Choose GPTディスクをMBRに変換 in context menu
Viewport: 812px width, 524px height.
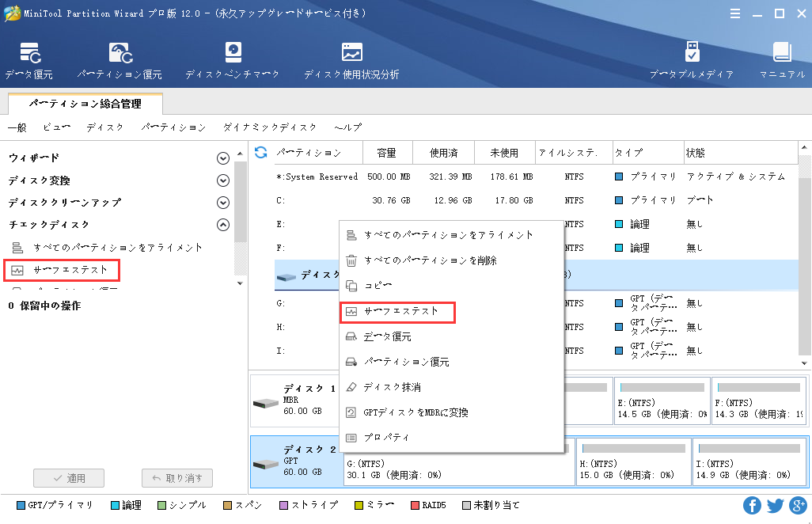coord(452,412)
